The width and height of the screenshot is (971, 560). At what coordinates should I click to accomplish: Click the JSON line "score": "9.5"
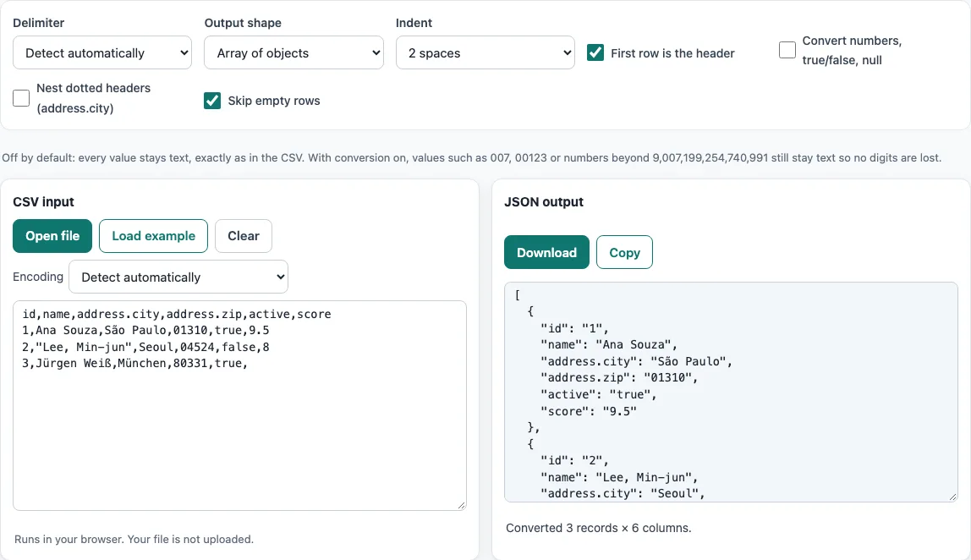click(589, 411)
